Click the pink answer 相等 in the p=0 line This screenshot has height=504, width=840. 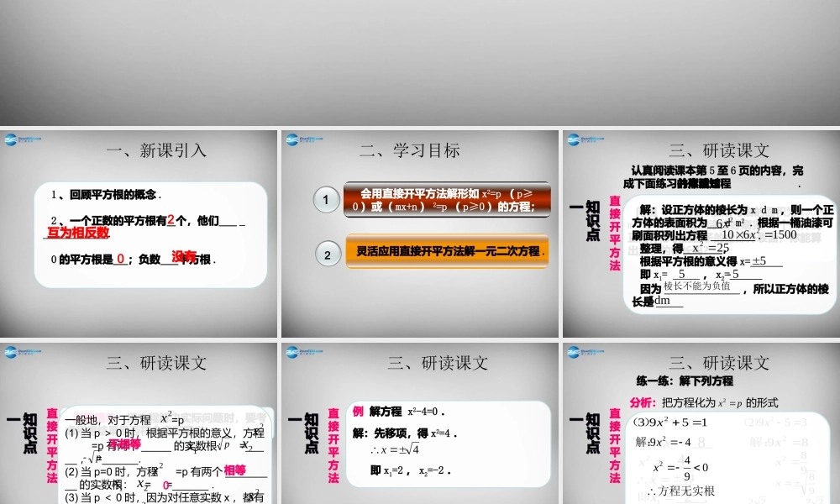tap(234, 470)
